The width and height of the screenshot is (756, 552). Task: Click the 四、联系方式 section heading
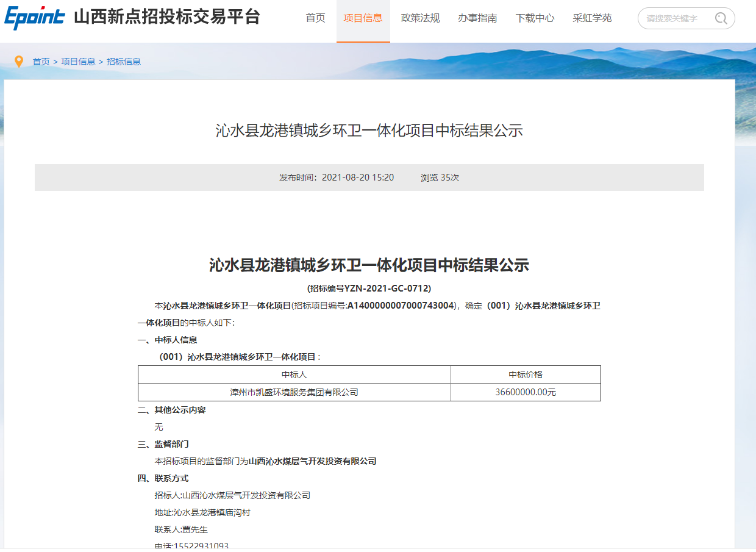(x=163, y=478)
